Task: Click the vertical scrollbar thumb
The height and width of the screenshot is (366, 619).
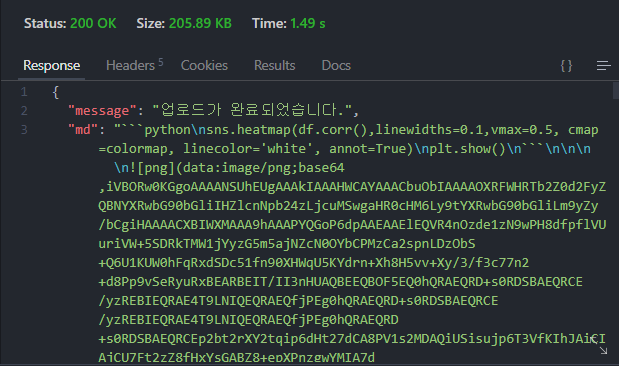Action: 615,90
